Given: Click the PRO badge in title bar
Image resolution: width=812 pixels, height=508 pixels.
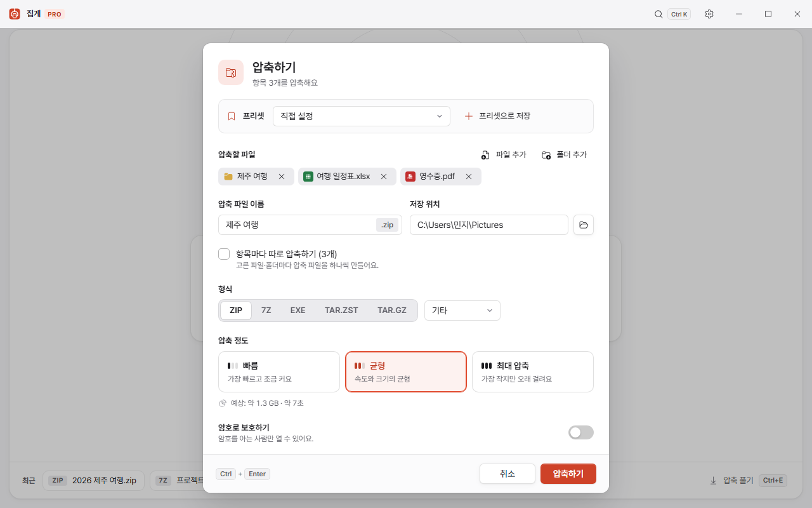Looking at the screenshot, I should click(x=55, y=14).
